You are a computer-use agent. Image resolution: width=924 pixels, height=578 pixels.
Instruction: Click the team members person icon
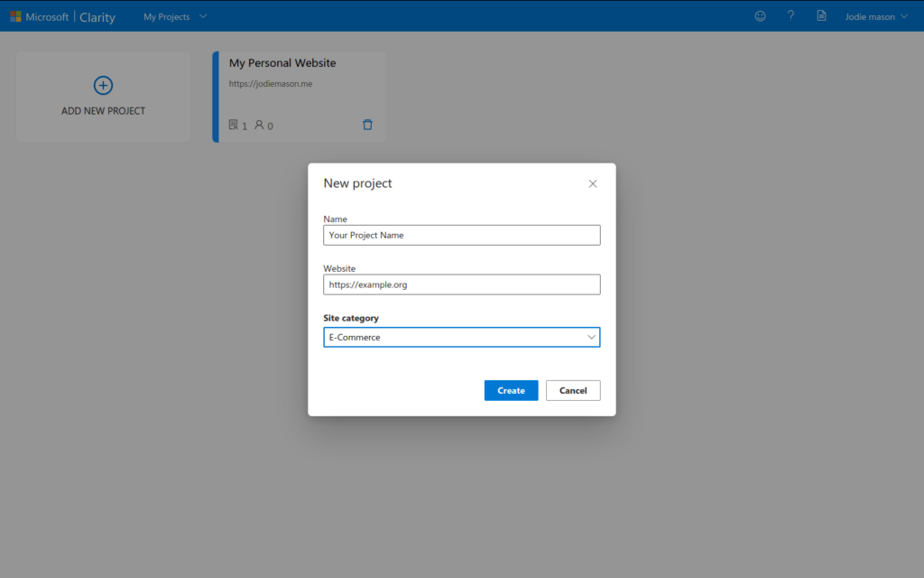(259, 125)
